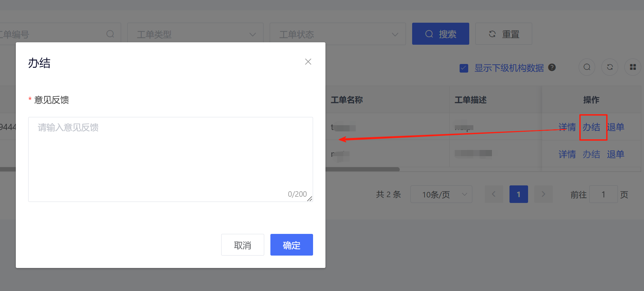
Task: Open the 10条/页 page size selector
Action: [441, 194]
